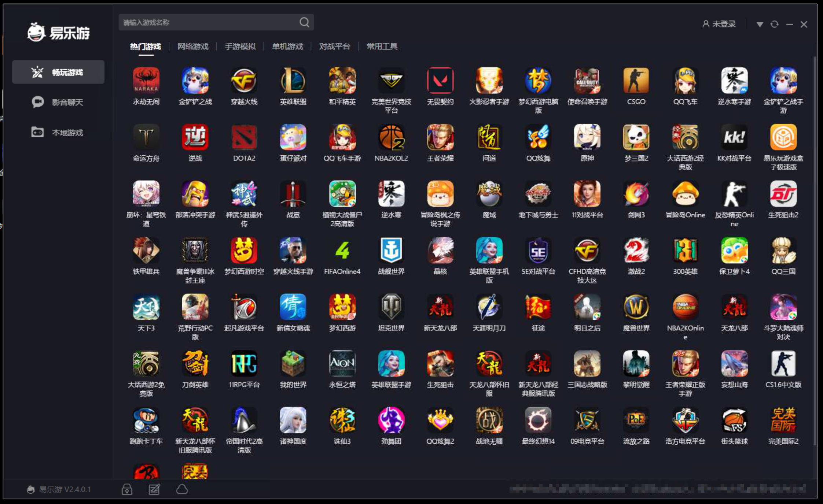Select the 劲舞团 game icon
Viewport: 823px width, 504px height.
(x=391, y=420)
